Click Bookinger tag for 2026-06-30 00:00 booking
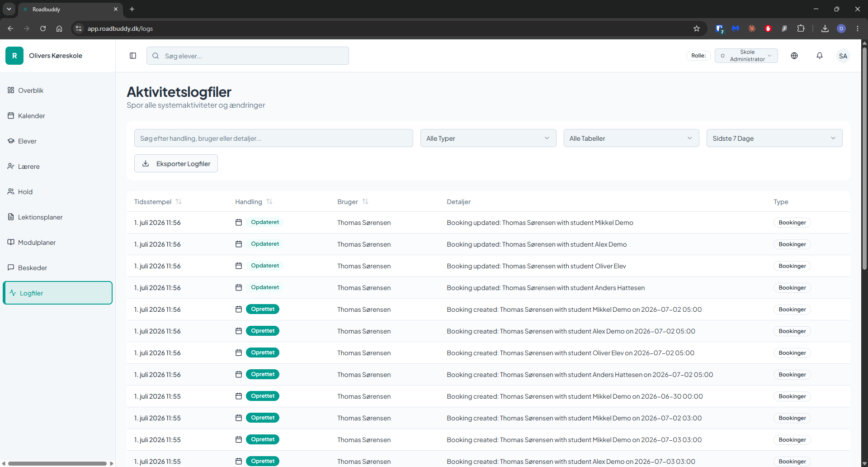This screenshot has height=467, width=868. tap(792, 396)
